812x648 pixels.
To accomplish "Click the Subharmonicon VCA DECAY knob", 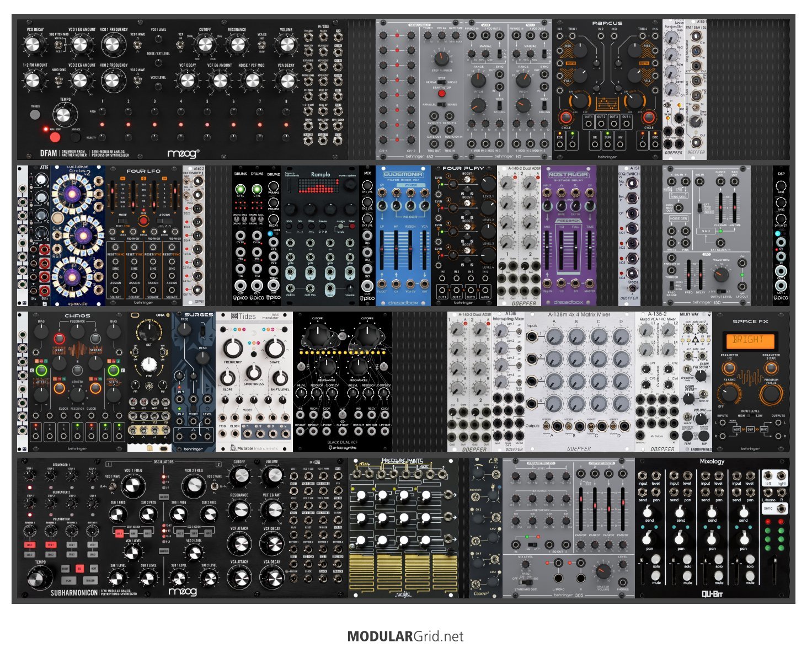I will coord(272,577).
